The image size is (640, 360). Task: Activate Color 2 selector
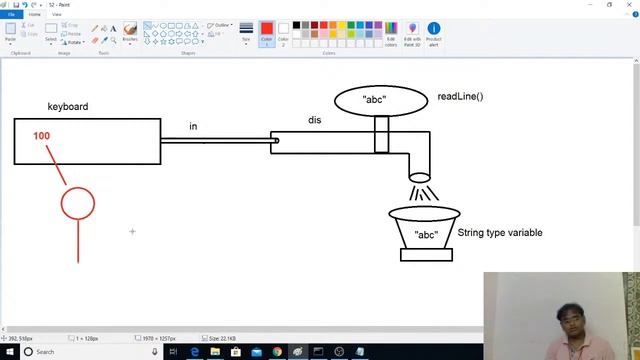click(283, 34)
